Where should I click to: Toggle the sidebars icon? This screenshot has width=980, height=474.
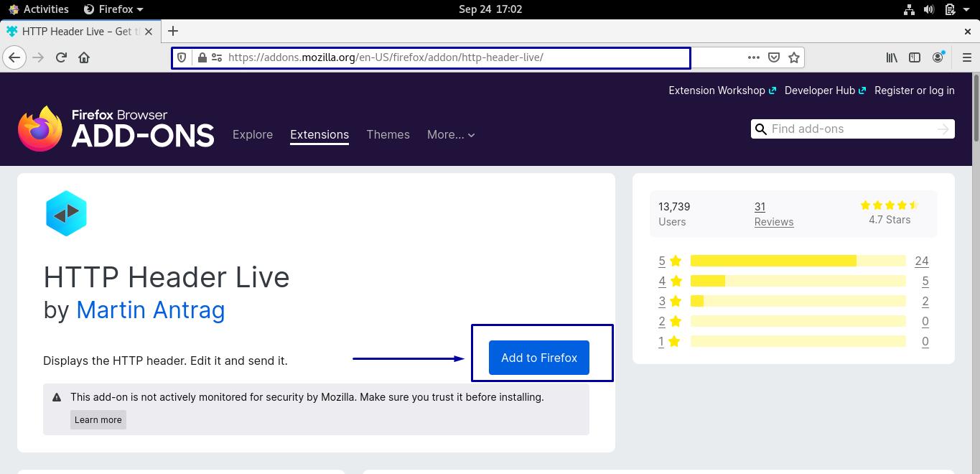[x=914, y=57]
